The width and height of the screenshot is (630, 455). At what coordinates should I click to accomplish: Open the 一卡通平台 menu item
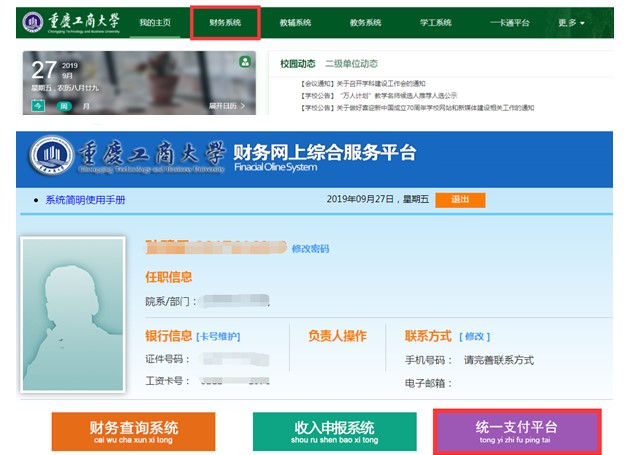pyautogui.click(x=509, y=22)
